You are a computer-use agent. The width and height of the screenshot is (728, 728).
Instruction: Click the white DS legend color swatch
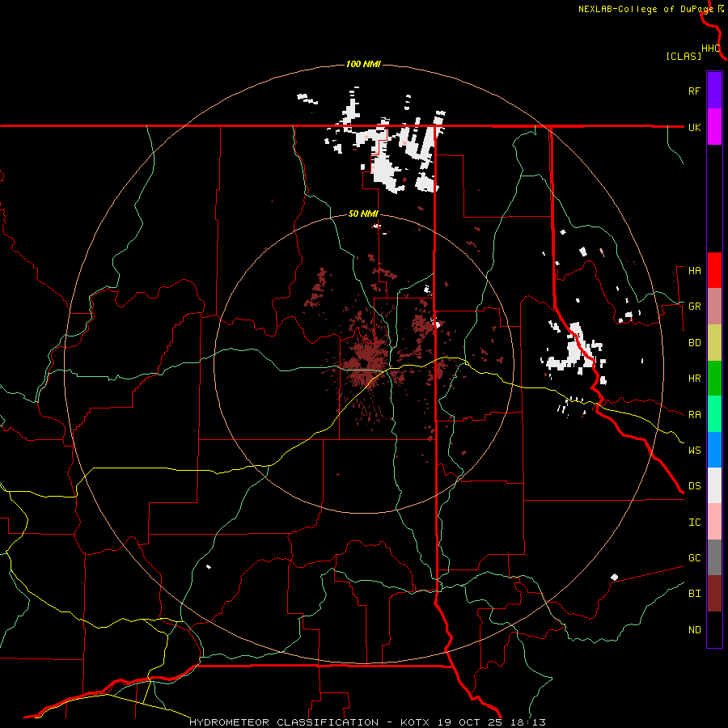point(714,485)
